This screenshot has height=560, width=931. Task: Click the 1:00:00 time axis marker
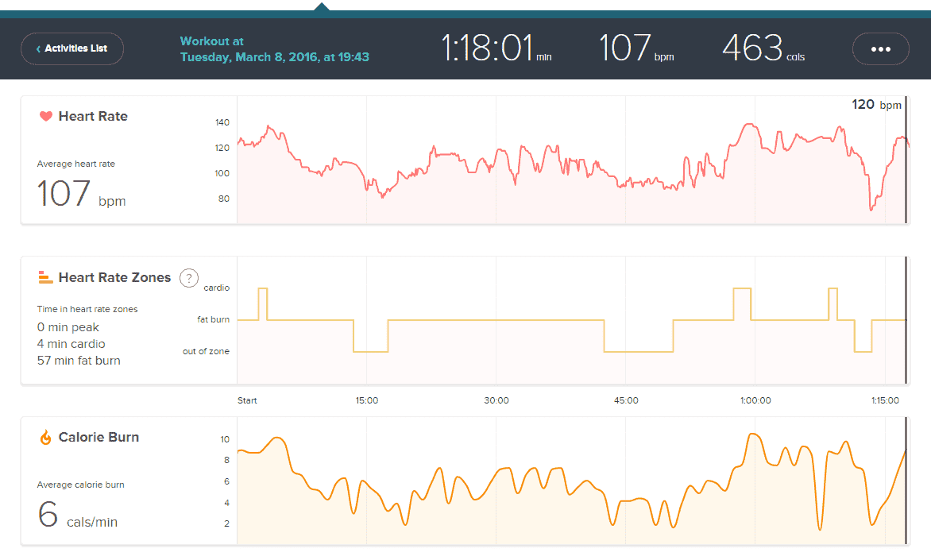coord(755,400)
